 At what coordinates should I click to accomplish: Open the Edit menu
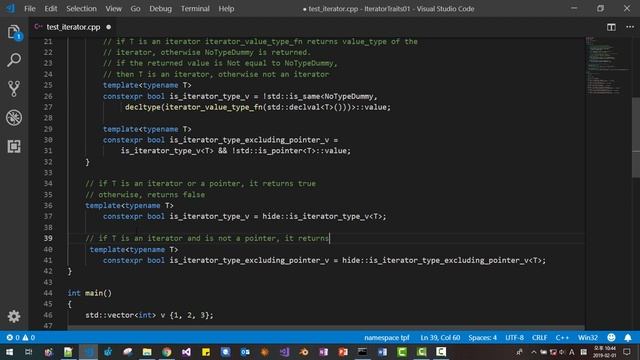(51, 9)
